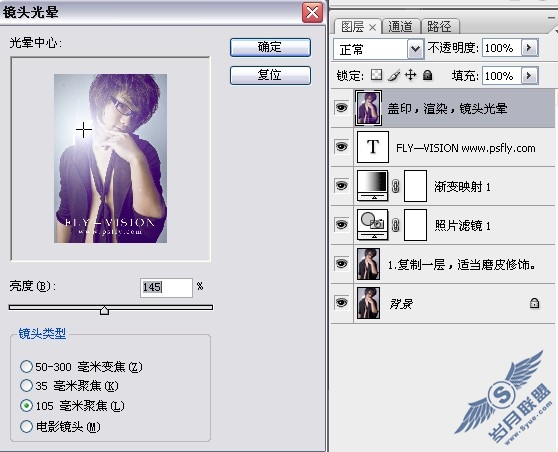Click the lock position move icon
This screenshot has width=558, height=452.
411,75
